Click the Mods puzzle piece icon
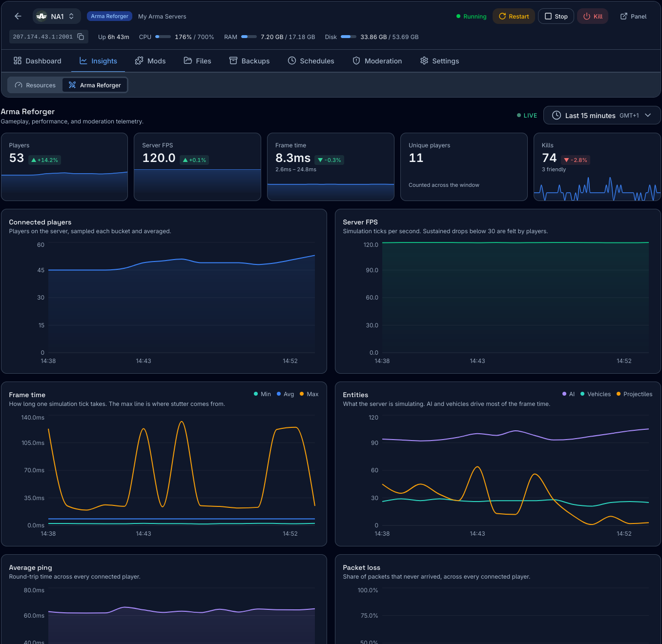662x644 pixels. [x=139, y=60]
